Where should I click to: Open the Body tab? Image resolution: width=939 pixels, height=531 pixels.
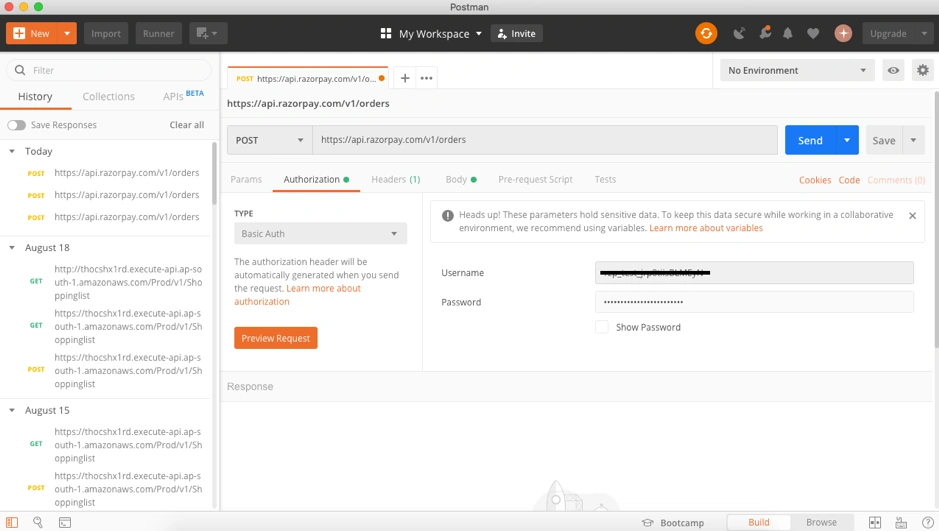point(461,179)
